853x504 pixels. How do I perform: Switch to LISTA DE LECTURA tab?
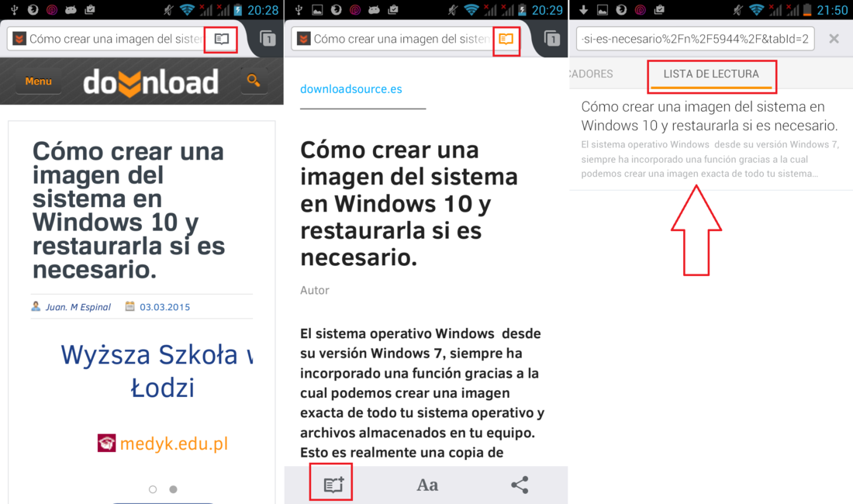click(x=711, y=74)
